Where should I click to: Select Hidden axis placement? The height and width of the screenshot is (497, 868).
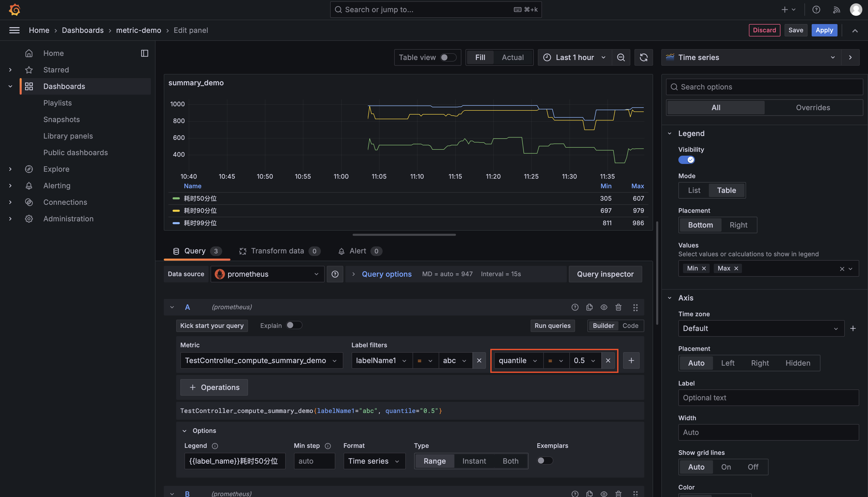797,363
